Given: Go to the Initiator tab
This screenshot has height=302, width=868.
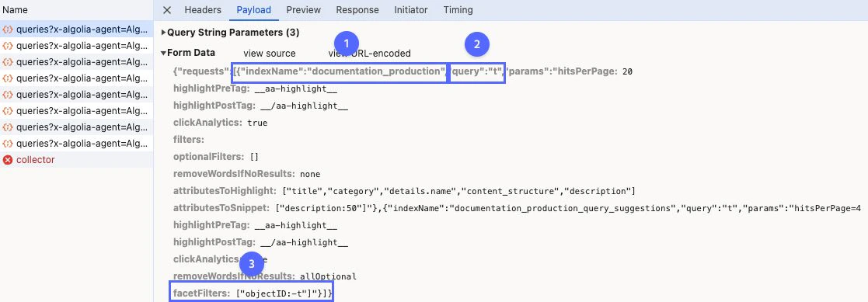Looking at the screenshot, I should pyautogui.click(x=411, y=10).
